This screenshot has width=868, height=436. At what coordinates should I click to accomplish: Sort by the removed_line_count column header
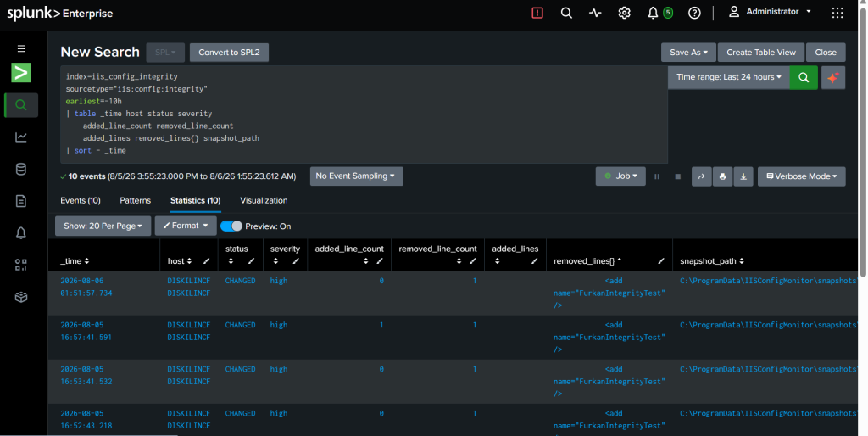point(438,254)
